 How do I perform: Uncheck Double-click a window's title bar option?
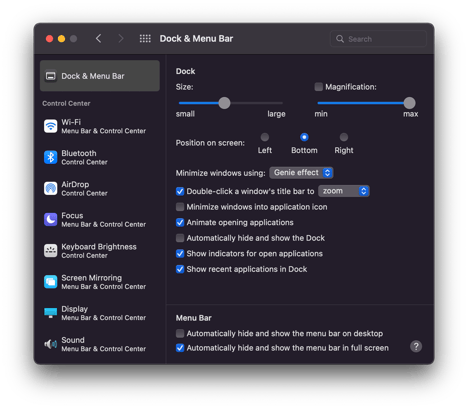coord(180,191)
